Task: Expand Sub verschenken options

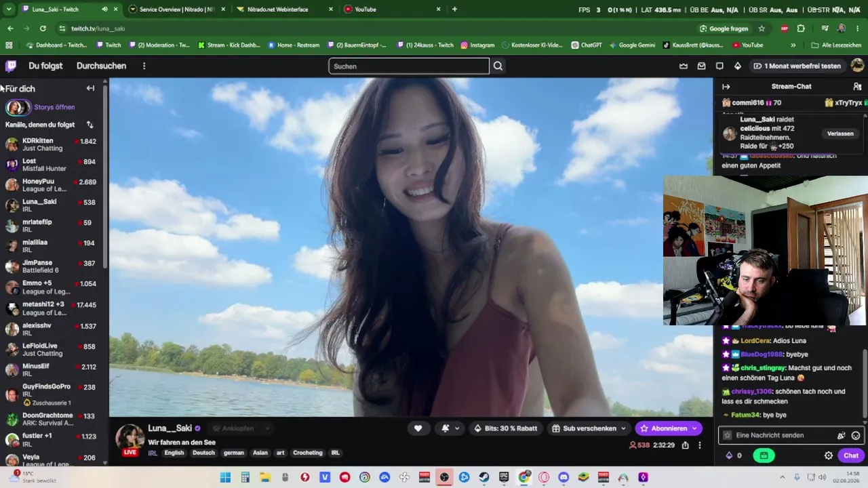Action: click(x=623, y=428)
